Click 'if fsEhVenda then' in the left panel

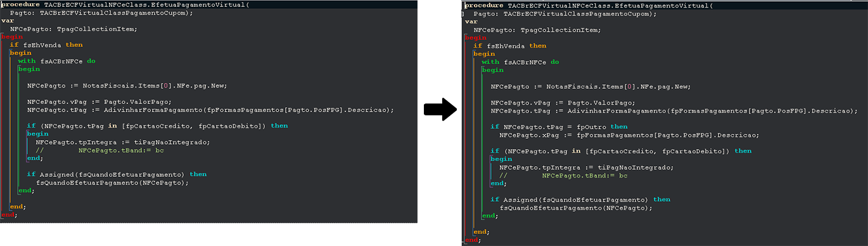pos(46,45)
